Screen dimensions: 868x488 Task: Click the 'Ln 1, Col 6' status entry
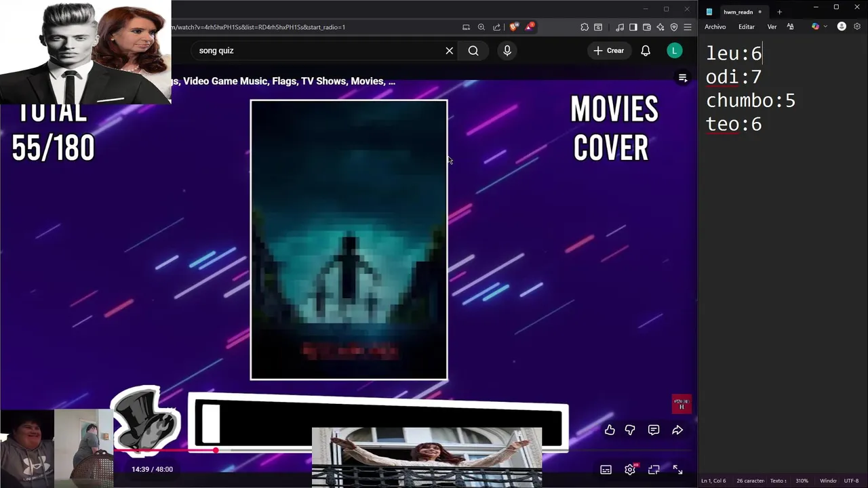coord(713,481)
